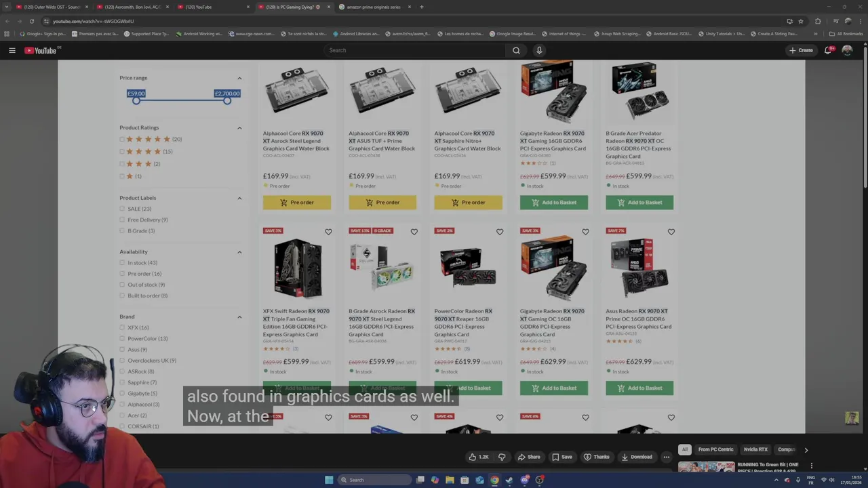868x488 pixels.
Task: Select the Nvidia RTX chip
Action: [x=755, y=449]
